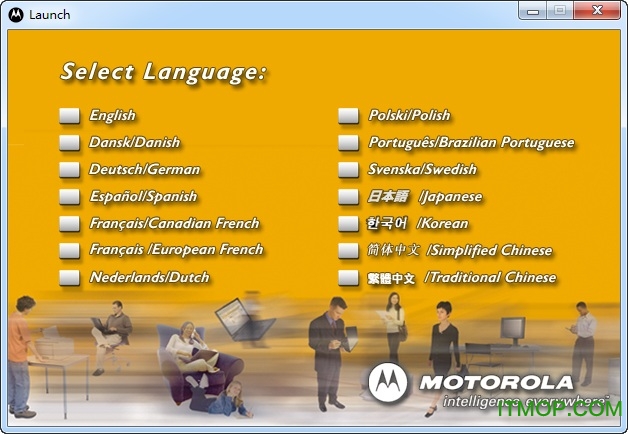Select Français/Canadian French square button
This screenshot has width=628, height=434.
click(x=69, y=224)
